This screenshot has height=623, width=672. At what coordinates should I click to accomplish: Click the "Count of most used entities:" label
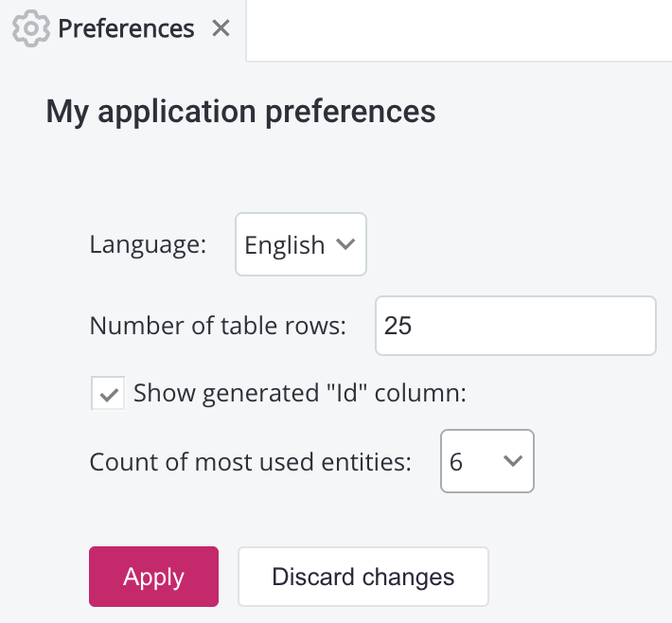tap(251, 462)
